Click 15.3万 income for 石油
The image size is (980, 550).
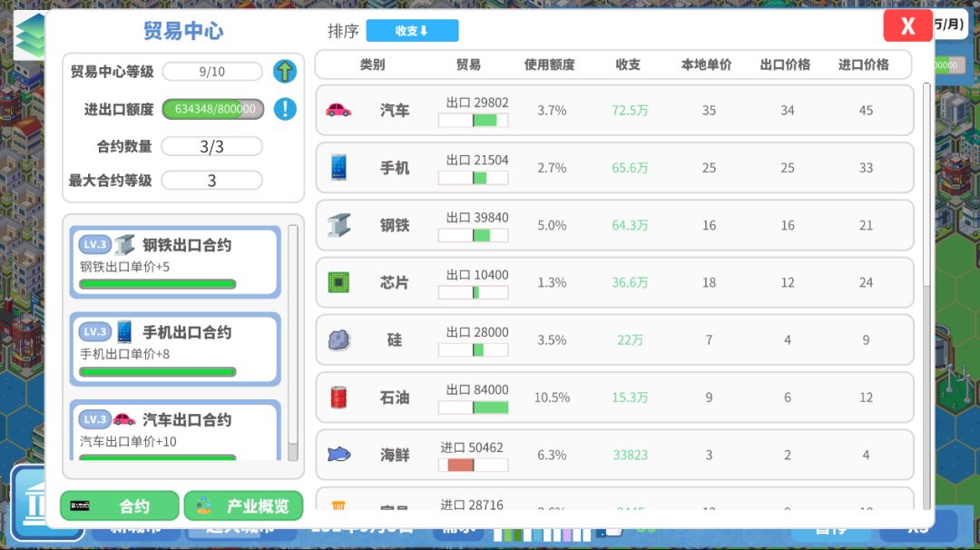click(x=630, y=398)
